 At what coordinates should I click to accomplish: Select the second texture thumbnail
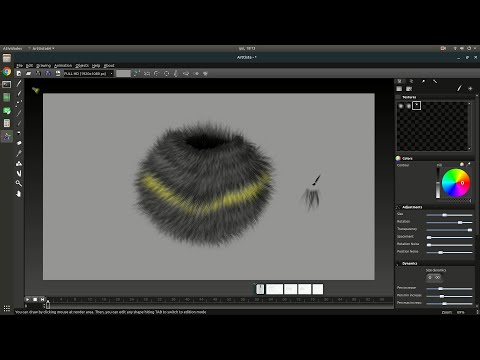click(x=408, y=106)
